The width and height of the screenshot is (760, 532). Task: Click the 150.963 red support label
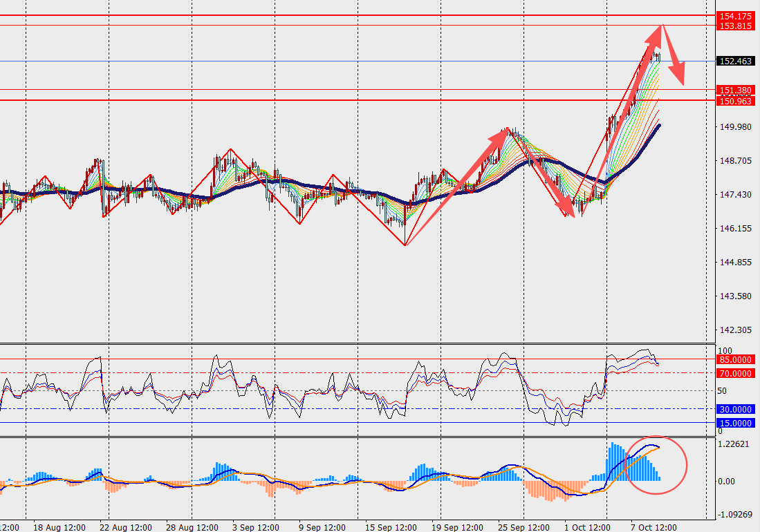point(736,101)
